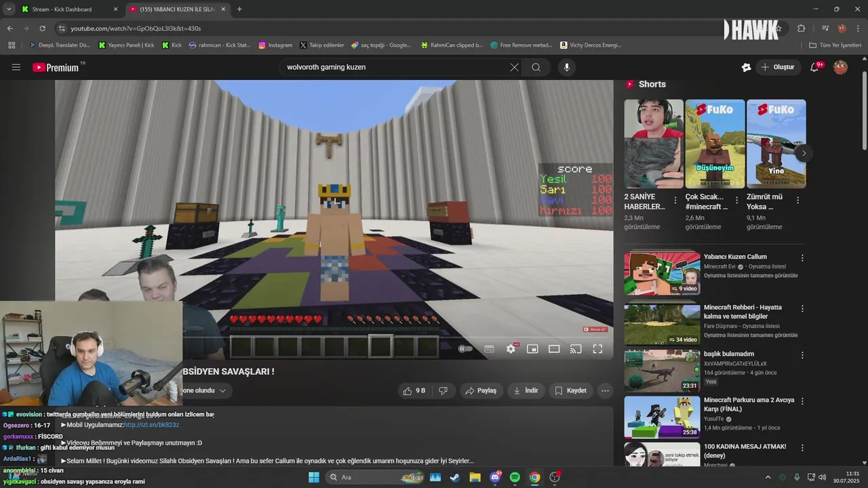Viewport: 868px width, 488px height.
Task: Switch the player to theater mode
Action: tap(554, 348)
